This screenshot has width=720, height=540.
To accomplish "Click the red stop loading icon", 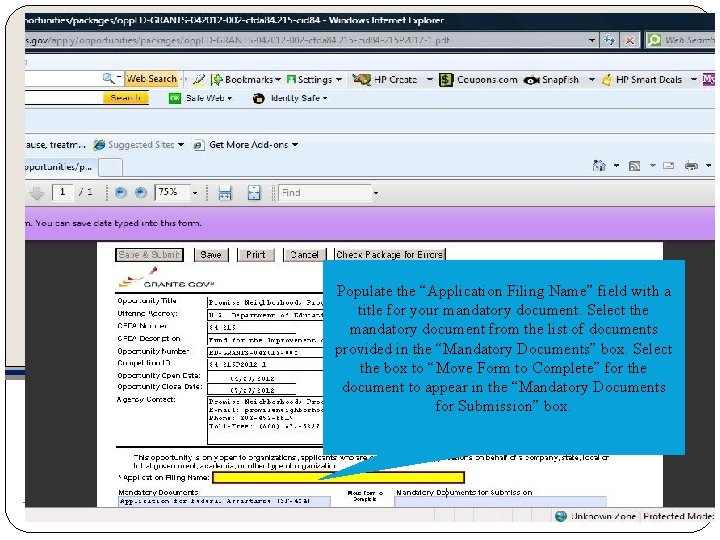I will pyautogui.click(x=630, y=40).
